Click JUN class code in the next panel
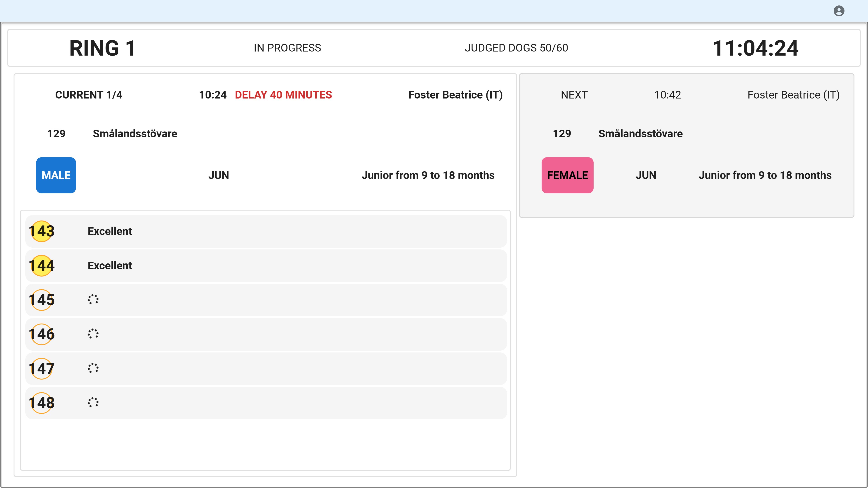 (646, 176)
